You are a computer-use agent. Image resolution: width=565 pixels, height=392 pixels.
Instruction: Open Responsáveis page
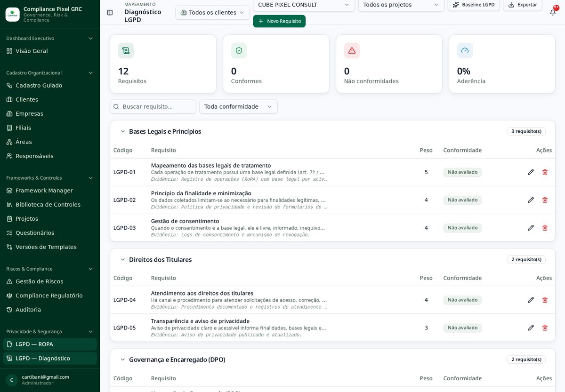[x=50, y=156]
